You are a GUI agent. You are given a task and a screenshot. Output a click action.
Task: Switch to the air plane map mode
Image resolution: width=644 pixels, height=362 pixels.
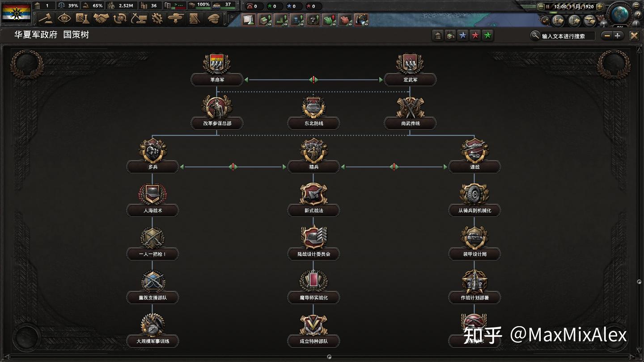[590, 21]
